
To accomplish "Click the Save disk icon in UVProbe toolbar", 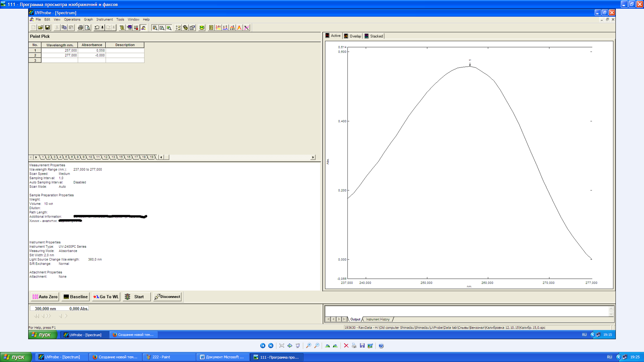I will click(47, 28).
